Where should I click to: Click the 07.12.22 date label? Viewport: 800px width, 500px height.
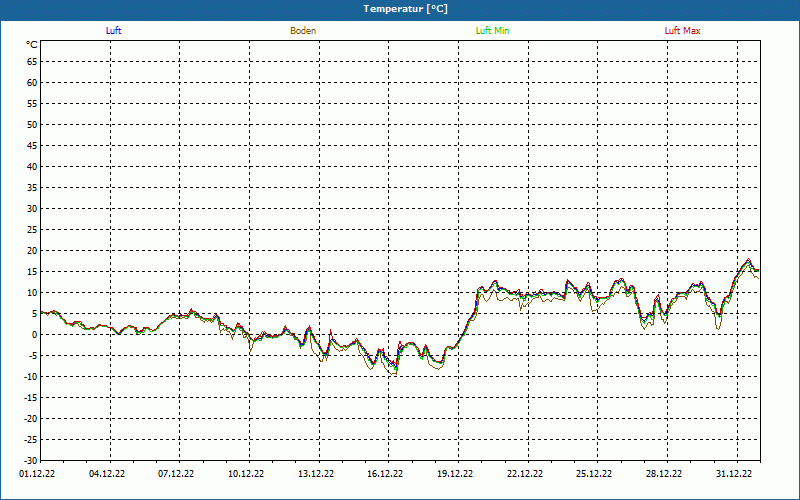176,473
